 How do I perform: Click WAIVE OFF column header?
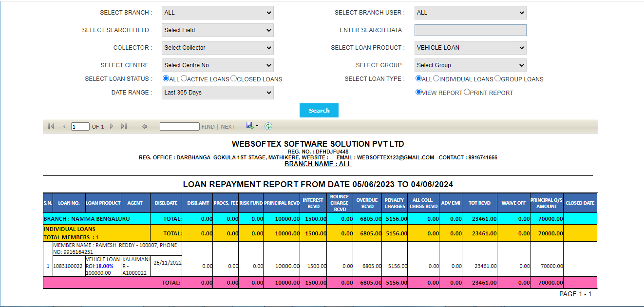tap(514, 203)
